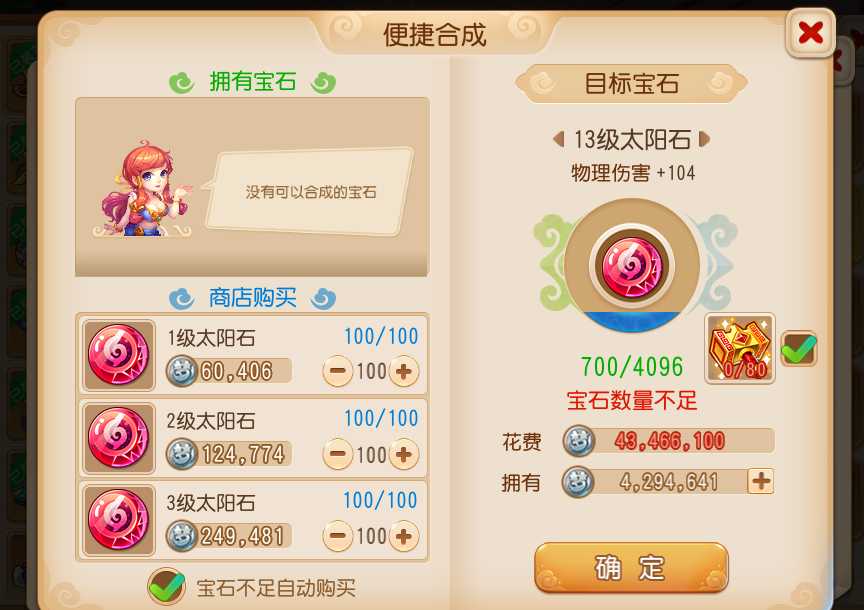Toggle the 宝石不足自动购买 checkbox
Screen dimensions: 864x610
tap(166, 586)
